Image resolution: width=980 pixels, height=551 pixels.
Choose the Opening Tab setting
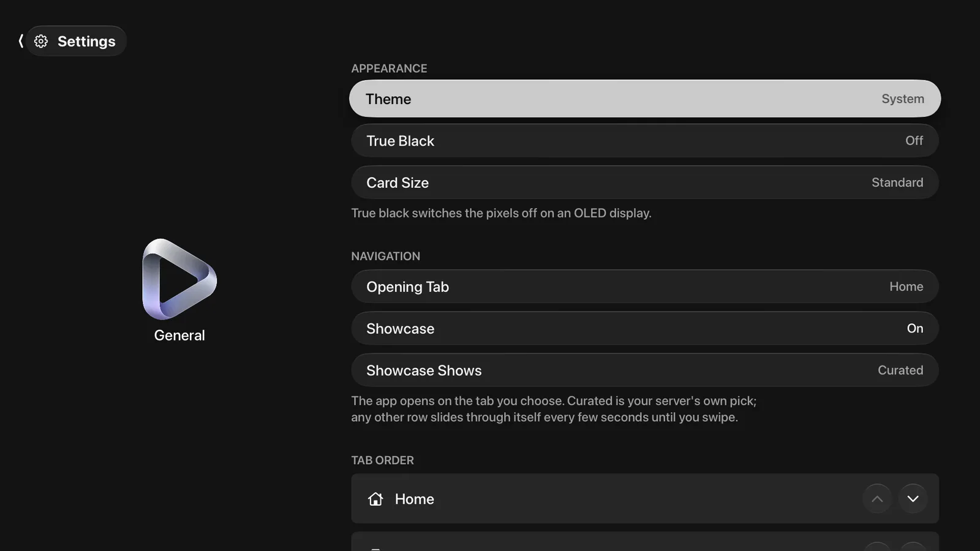645,287
